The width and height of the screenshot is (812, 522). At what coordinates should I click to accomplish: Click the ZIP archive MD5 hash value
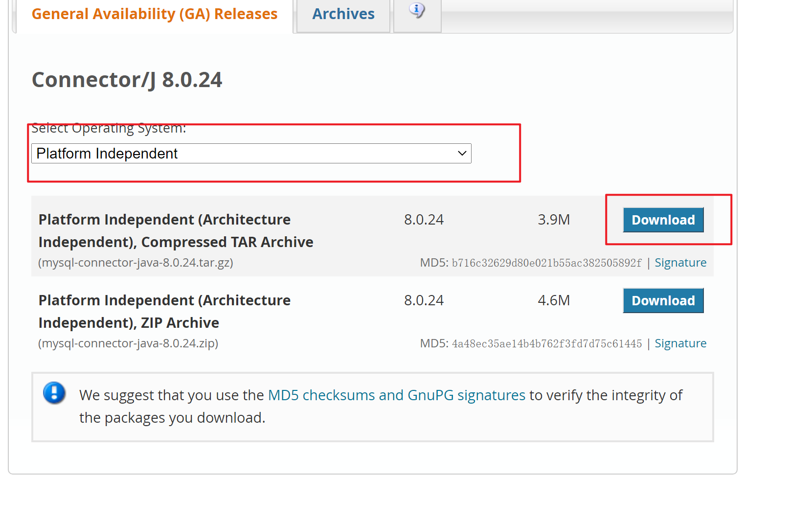[546, 344]
